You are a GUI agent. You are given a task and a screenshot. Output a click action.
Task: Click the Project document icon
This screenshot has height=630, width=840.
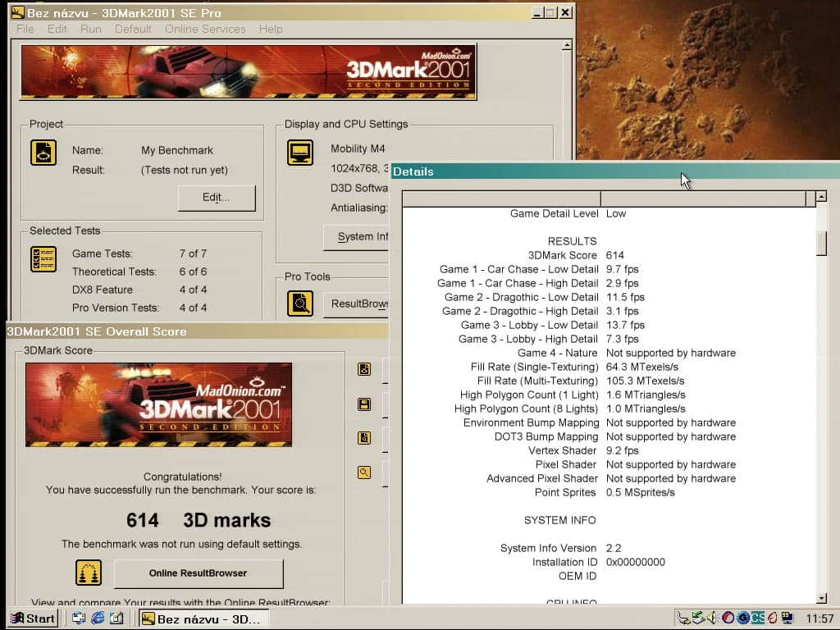point(43,153)
